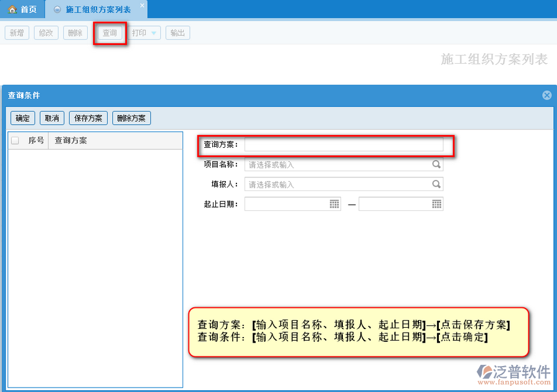Click the 输出 toolbar button
The image size is (557, 392).
click(178, 33)
